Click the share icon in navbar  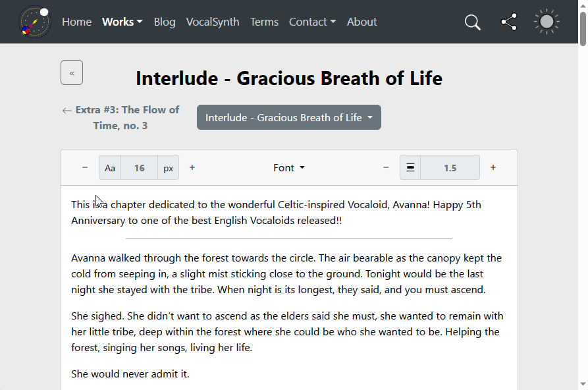coord(509,22)
